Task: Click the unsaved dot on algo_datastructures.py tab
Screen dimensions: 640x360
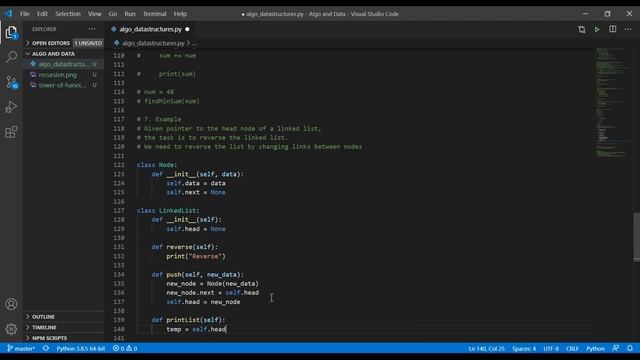Action: [x=187, y=29]
